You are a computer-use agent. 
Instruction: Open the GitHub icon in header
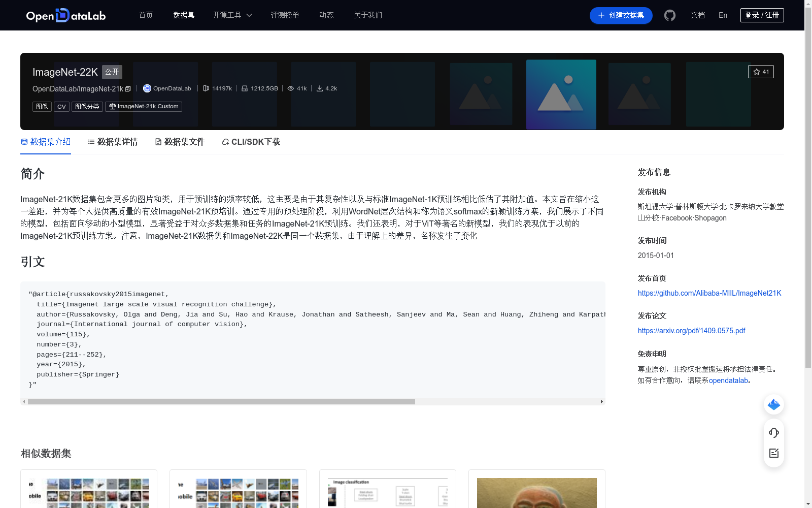click(670, 15)
